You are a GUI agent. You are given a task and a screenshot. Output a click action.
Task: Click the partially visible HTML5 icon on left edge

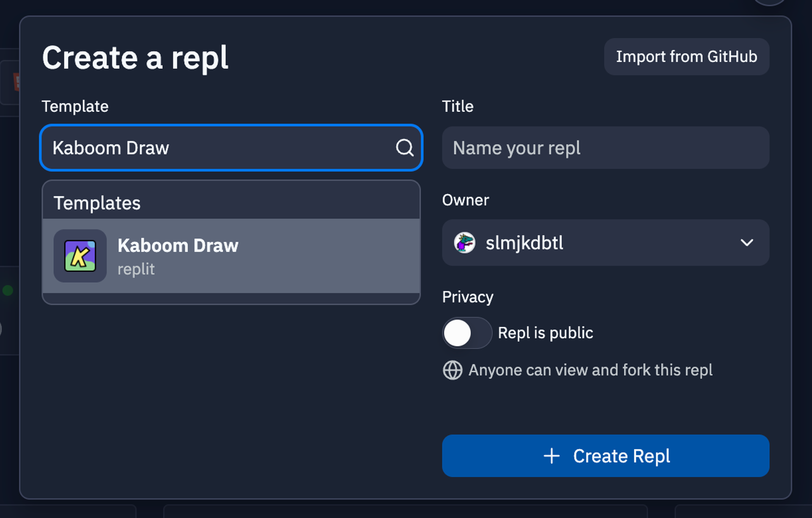(x=15, y=81)
